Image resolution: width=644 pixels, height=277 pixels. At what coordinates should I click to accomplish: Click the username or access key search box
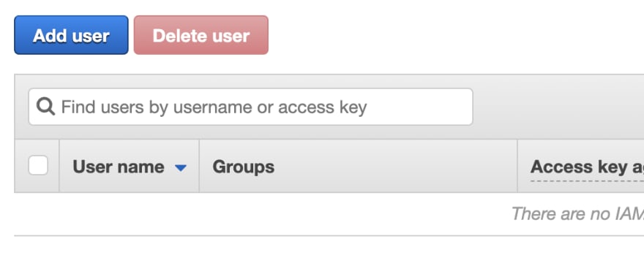[250, 107]
